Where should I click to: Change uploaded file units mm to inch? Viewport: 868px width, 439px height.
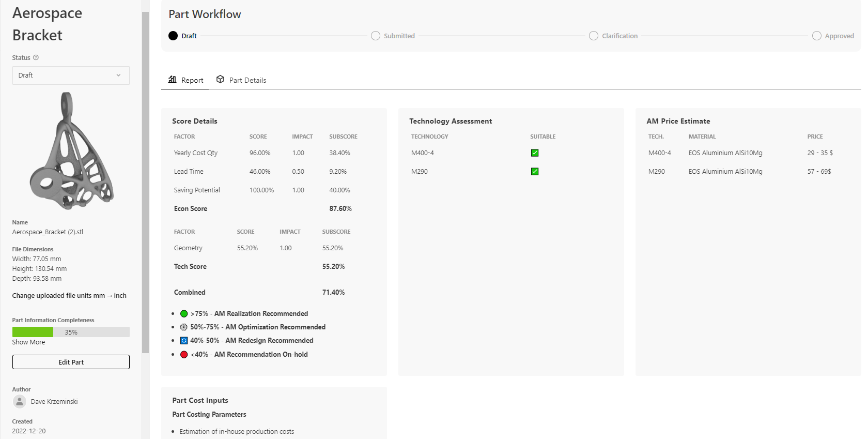tap(69, 296)
